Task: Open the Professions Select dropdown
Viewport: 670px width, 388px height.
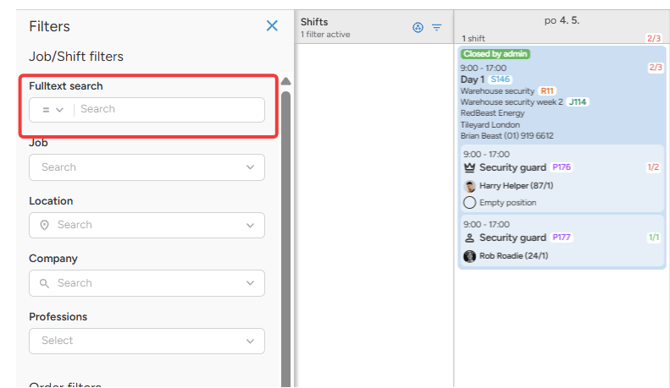Action: pyautogui.click(x=147, y=341)
